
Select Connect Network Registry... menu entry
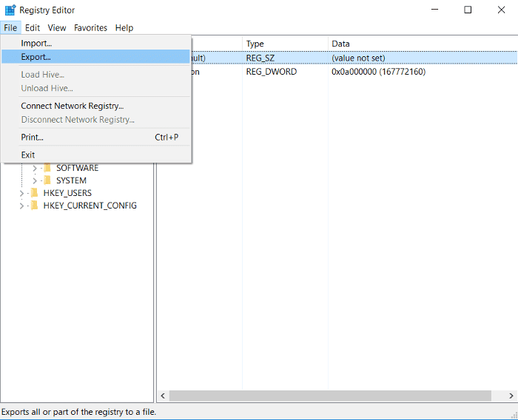[x=72, y=106]
